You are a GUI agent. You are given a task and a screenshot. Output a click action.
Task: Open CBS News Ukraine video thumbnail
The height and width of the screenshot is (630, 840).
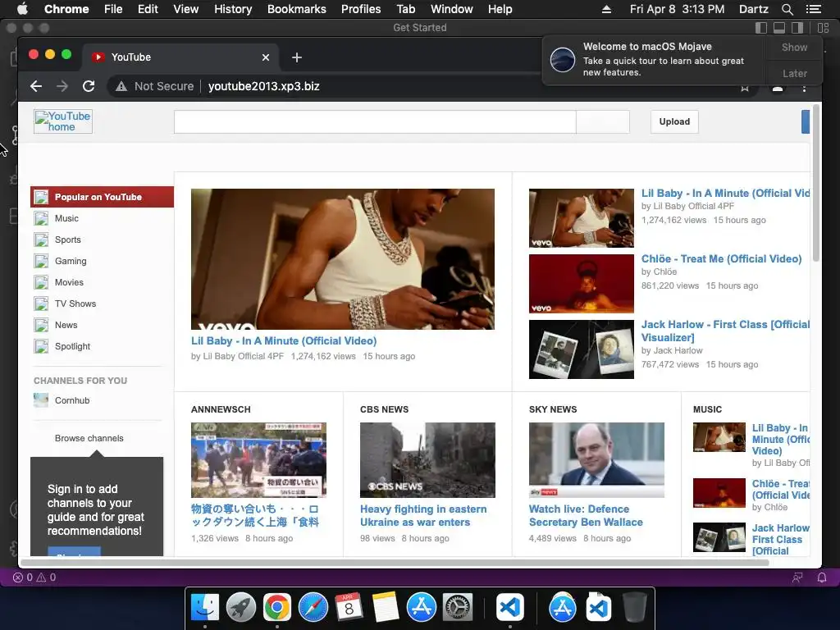[427, 460]
